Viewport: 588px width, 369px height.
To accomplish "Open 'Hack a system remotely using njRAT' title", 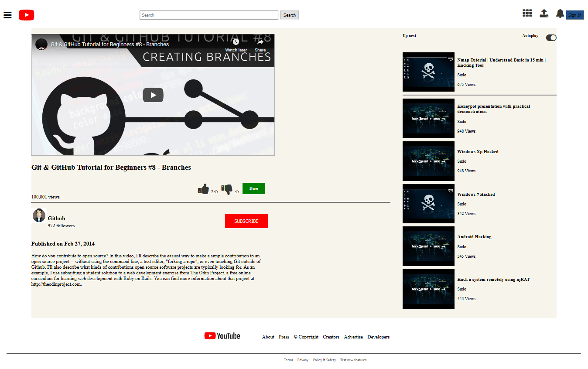I will click(493, 279).
